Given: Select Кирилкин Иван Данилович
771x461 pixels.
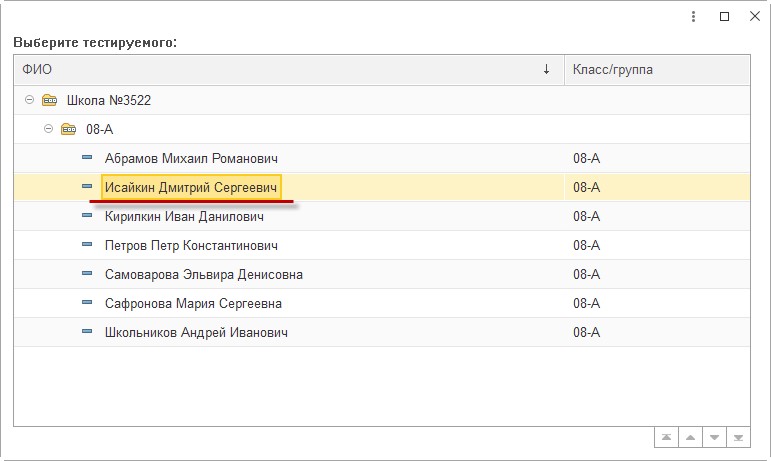Looking at the screenshot, I should click(x=184, y=216).
